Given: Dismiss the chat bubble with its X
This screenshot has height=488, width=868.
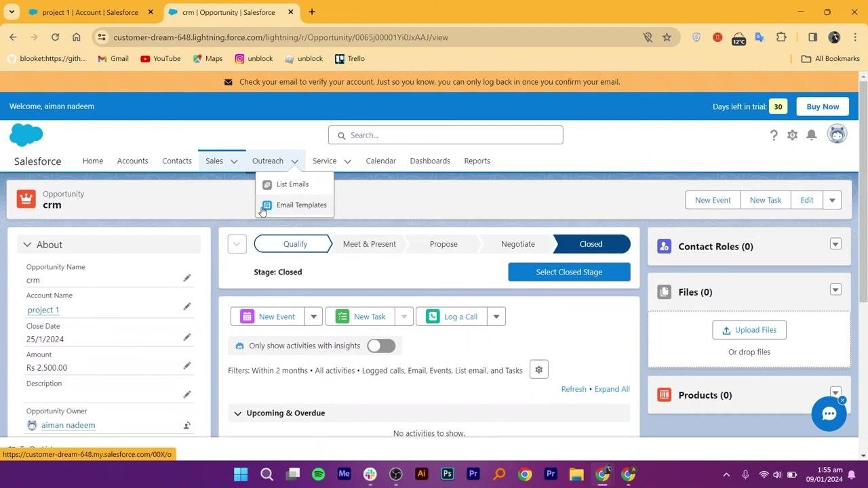Looking at the screenshot, I should click(842, 401).
